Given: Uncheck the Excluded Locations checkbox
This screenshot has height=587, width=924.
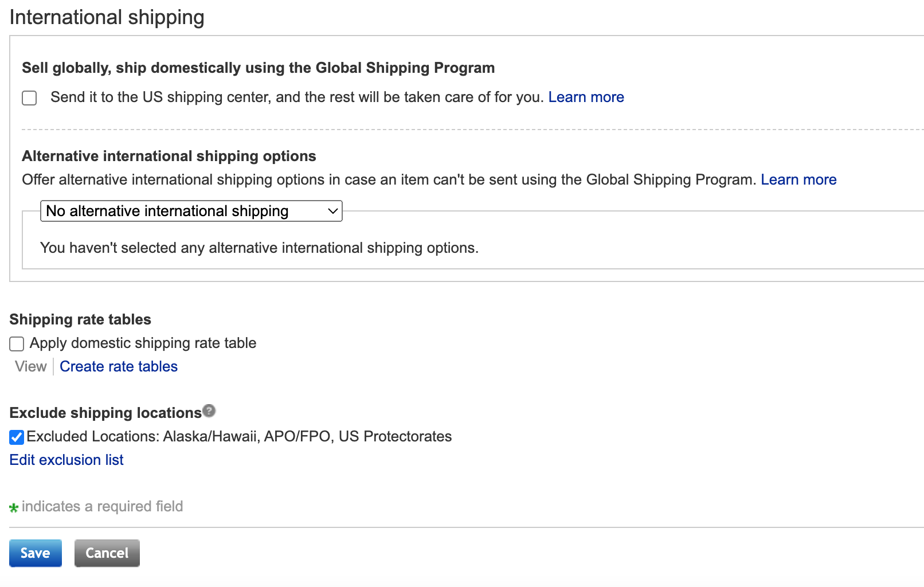Looking at the screenshot, I should click(17, 437).
